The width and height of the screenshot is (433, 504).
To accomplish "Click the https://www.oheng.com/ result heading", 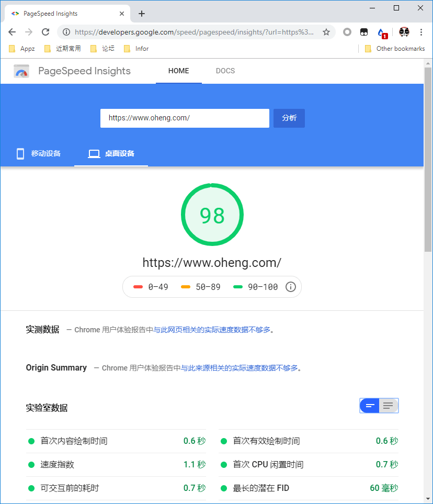I will [212, 263].
